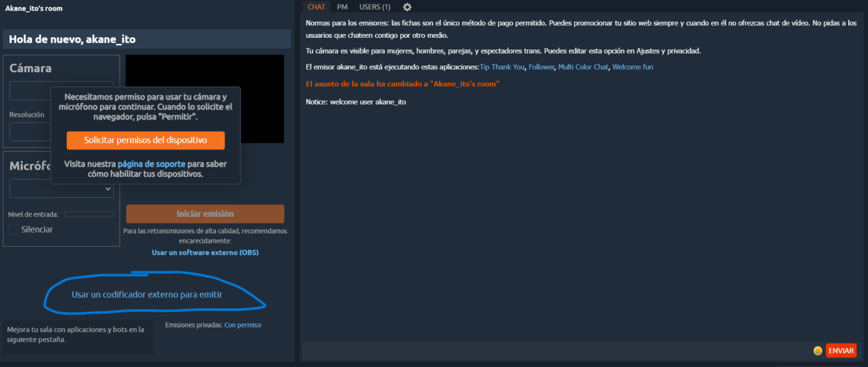Open Usar un software externo (OBS) link
Image resolution: width=868 pixels, height=367 pixels.
pos(205,252)
